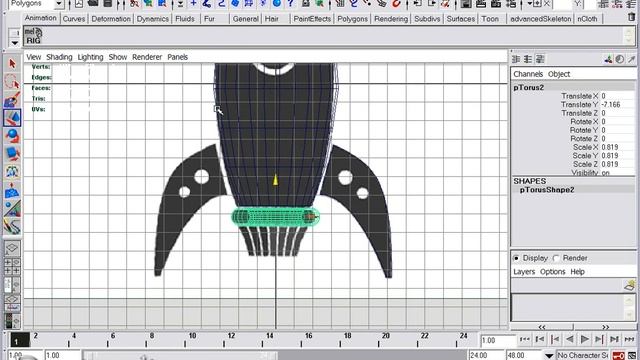Switch to the advancedSkeleton shelf tab
This screenshot has height=360, width=640.
click(540, 19)
